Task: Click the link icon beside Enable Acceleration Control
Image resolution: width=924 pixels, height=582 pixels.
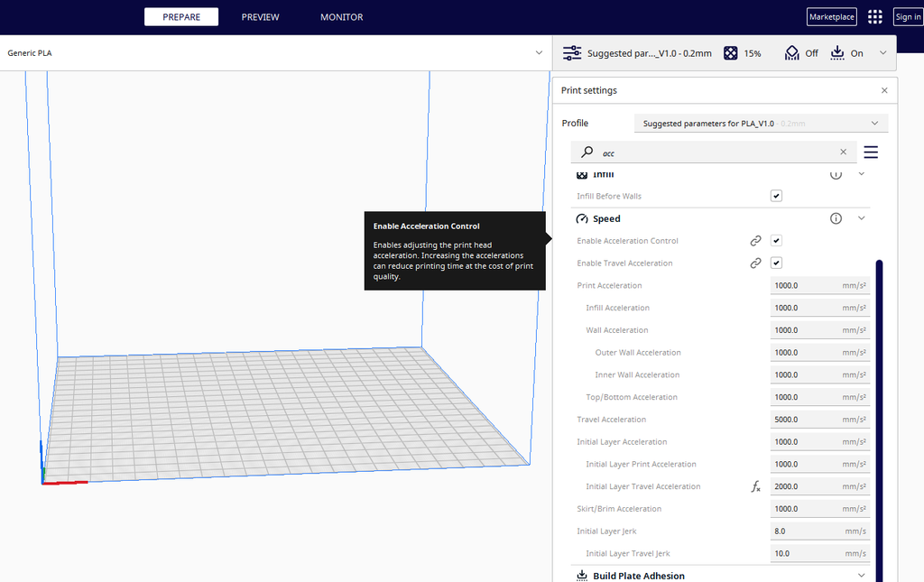Action: [755, 240]
